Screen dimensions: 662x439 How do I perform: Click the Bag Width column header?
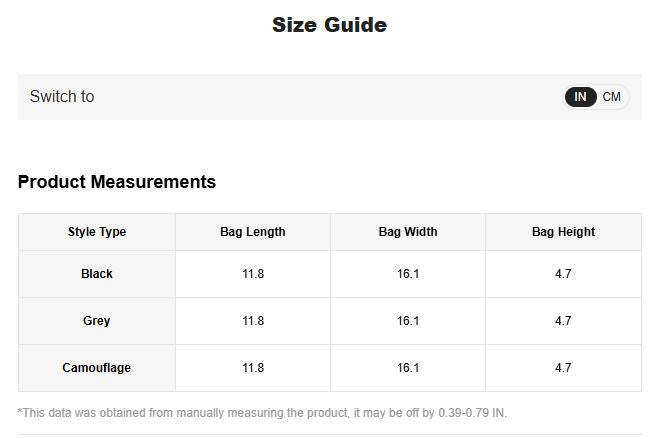pyautogui.click(x=408, y=232)
